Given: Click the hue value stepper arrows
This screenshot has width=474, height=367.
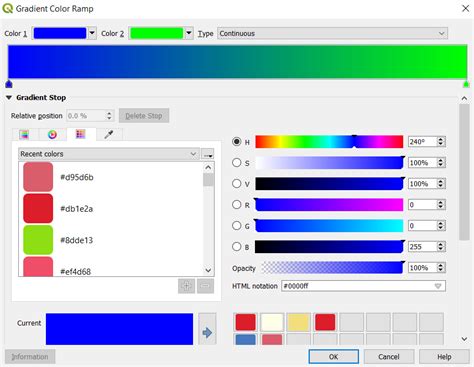Looking at the screenshot, I should 441,142.
